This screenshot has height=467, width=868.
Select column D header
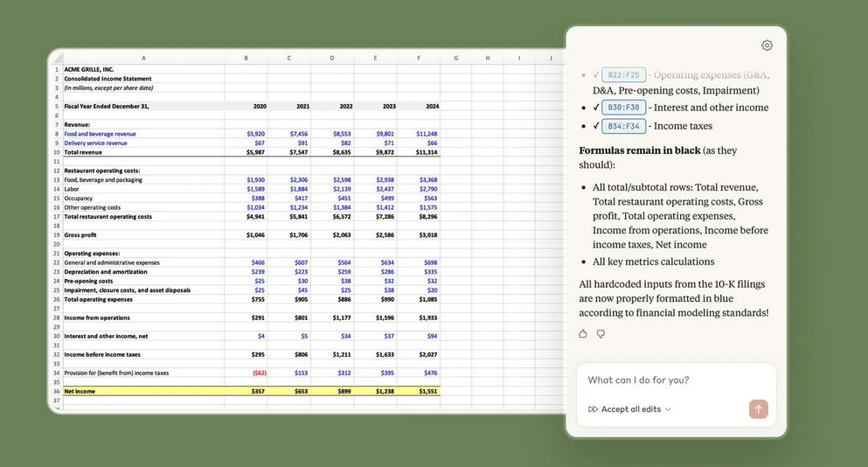tap(332, 58)
